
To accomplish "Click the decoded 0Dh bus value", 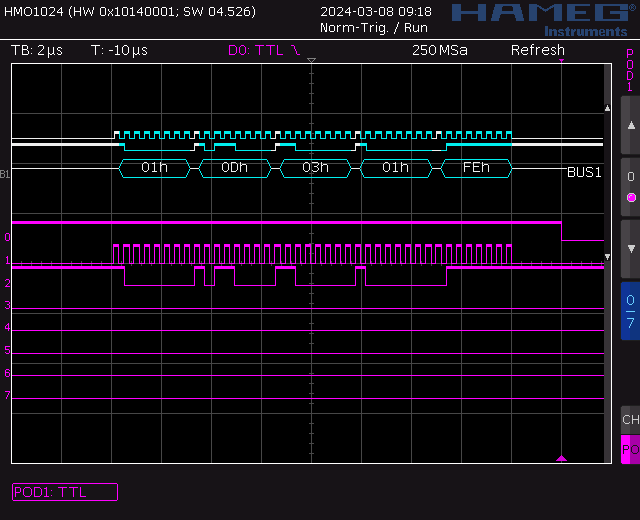I will point(235,168).
